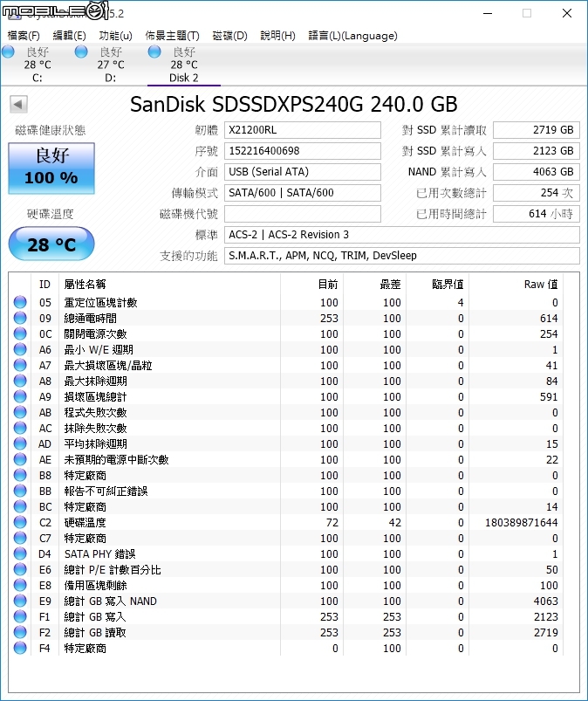Click the 28 °C temperature button
Viewport: 588px width, 701px height.
(51, 244)
